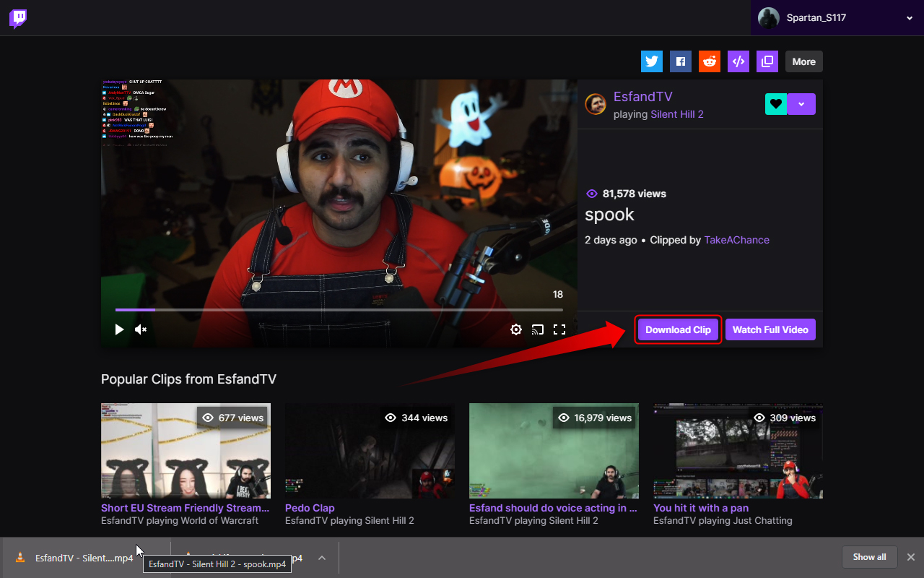
Task: Expand the spook.mp4 download options chevron
Action: (321, 557)
